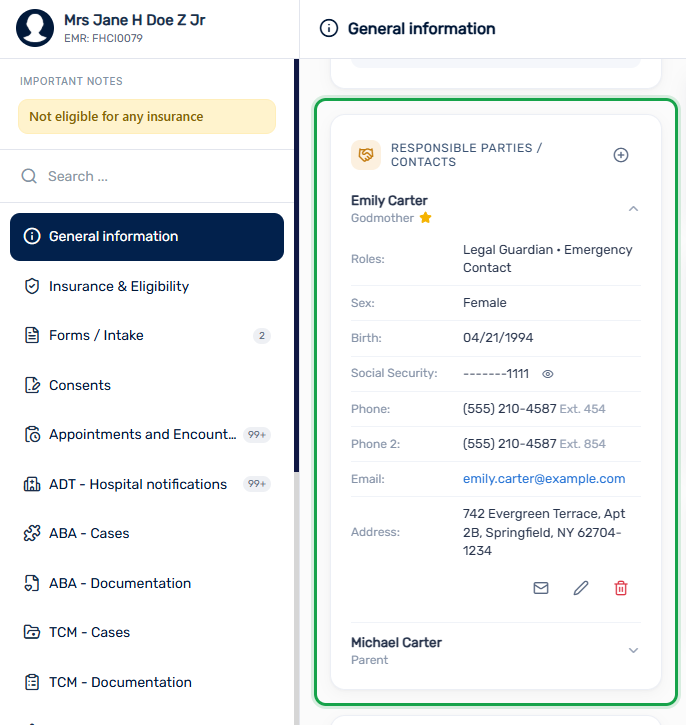Open Consents section
This screenshot has height=725, width=686.
click(x=147, y=385)
